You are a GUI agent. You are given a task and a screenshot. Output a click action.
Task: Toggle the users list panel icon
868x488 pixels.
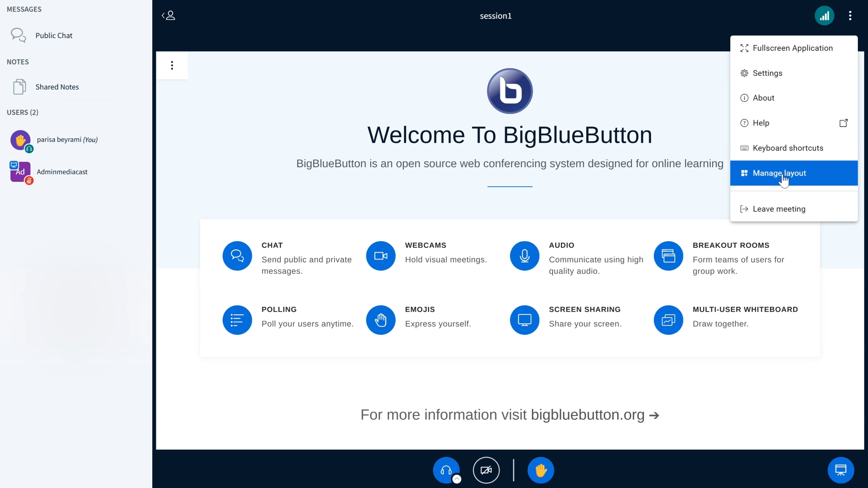tap(169, 16)
